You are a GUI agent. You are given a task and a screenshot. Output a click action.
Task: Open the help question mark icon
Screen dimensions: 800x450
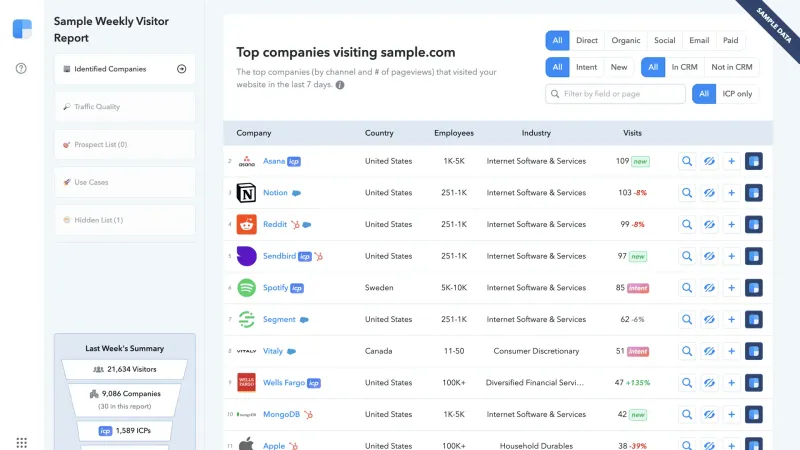[x=21, y=68]
